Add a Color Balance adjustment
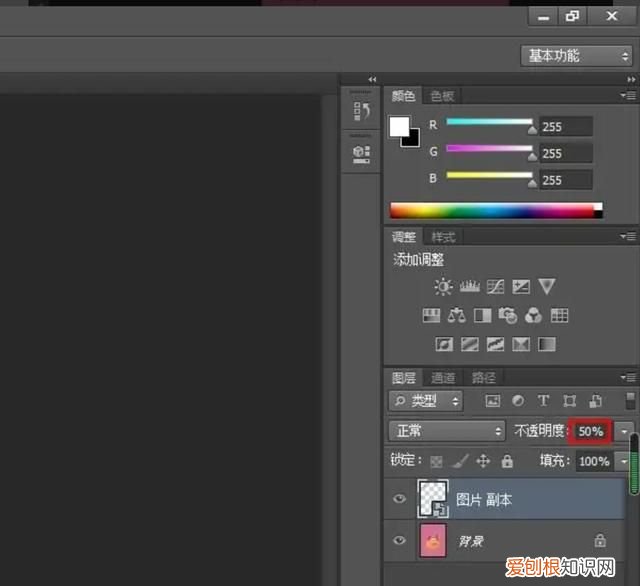 point(457,315)
